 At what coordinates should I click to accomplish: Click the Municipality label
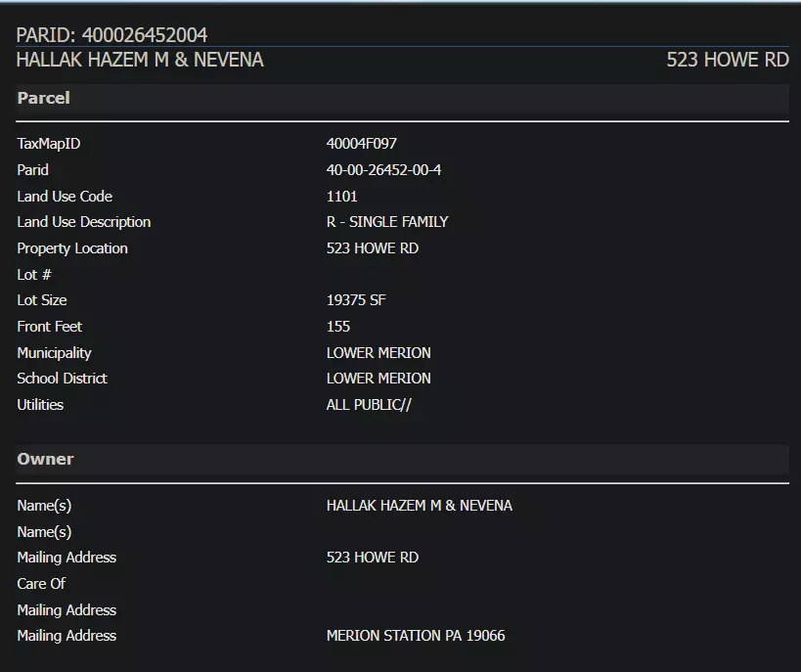tap(54, 353)
